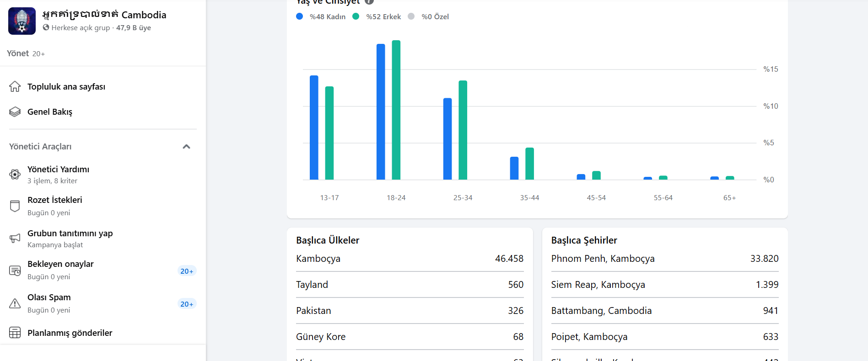Open Yönetici Yardımı
The image size is (868, 361).
point(103,175)
